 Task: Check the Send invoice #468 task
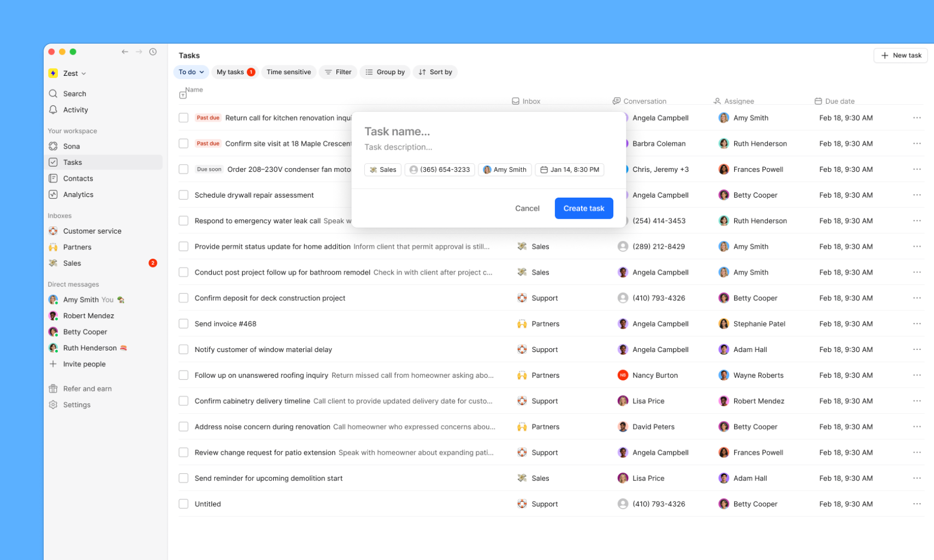coord(184,324)
